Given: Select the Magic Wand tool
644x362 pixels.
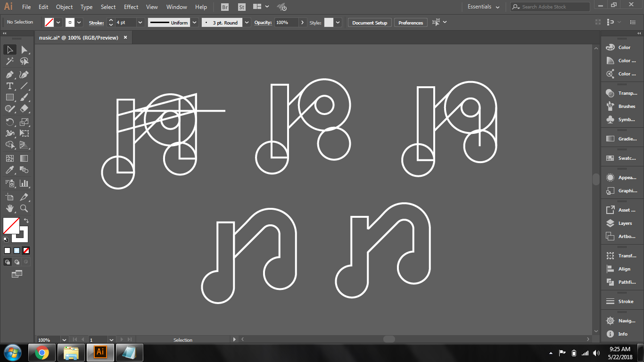Looking at the screenshot, I should (x=9, y=61).
